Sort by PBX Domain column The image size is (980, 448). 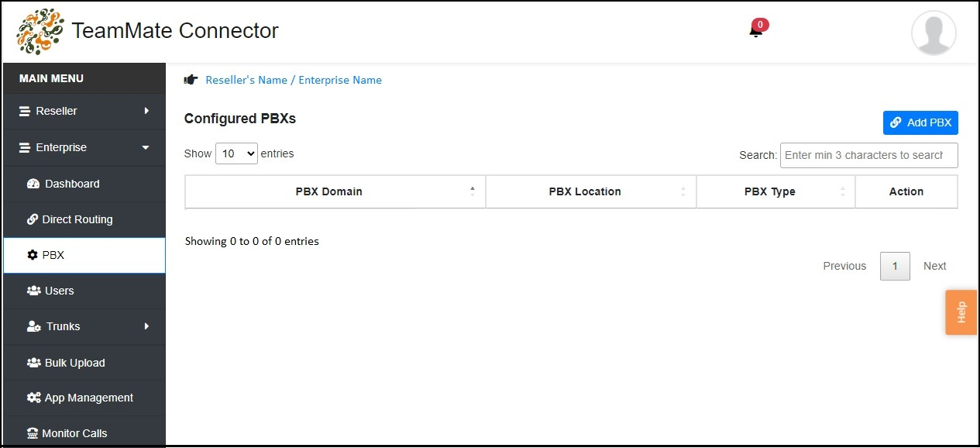click(x=335, y=191)
